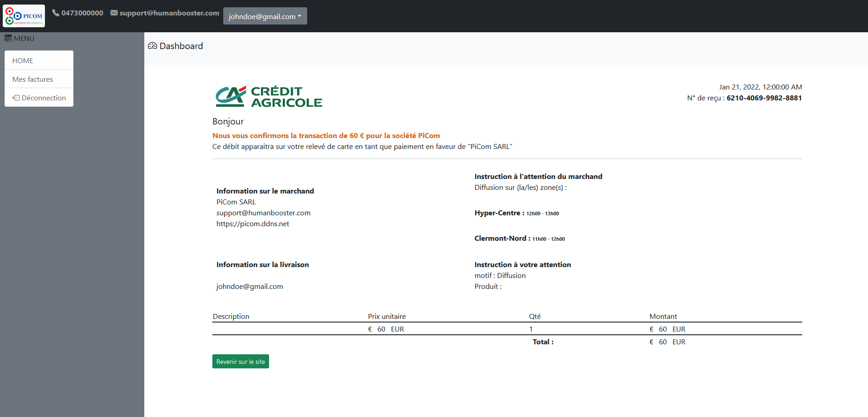Click the support@humanbooster.com header link
The height and width of the screenshot is (417, 868).
(169, 13)
